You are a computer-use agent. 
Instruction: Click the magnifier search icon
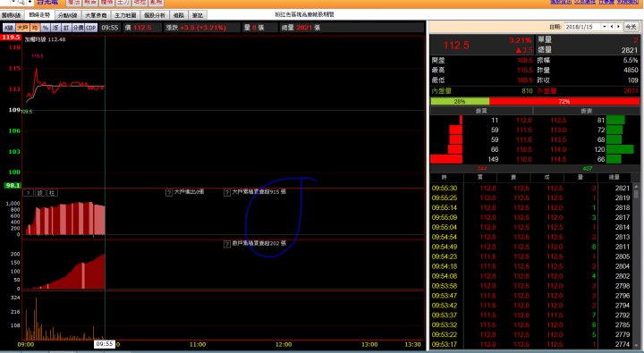coord(21,2)
